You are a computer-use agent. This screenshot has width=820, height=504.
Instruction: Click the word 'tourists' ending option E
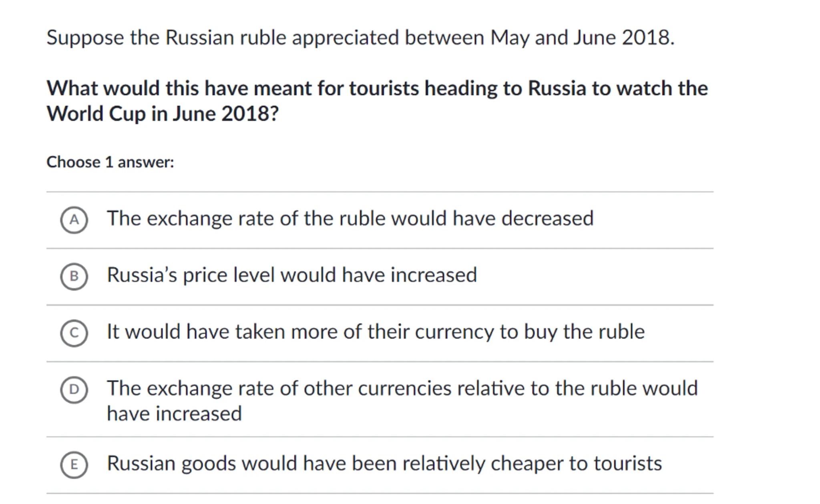[627, 464]
